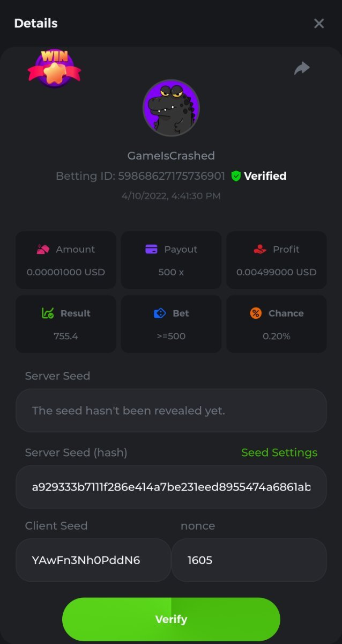
Task: Select the Server Seed hash field
Action: [171, 487]
